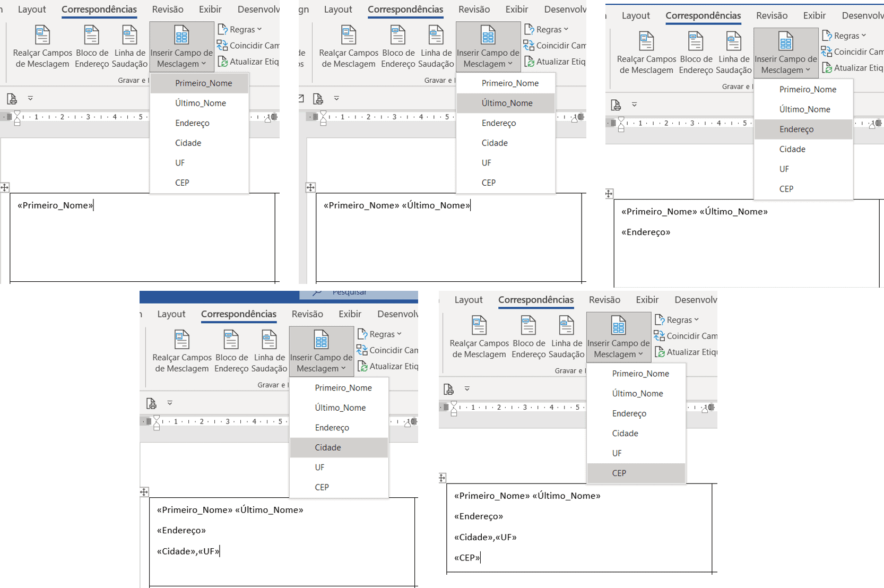Click Coincidir Campos in the Último_Nome-highlighted panel
Image resolution: width=884 pixels, height=588 pixels.
pos(554,46)
